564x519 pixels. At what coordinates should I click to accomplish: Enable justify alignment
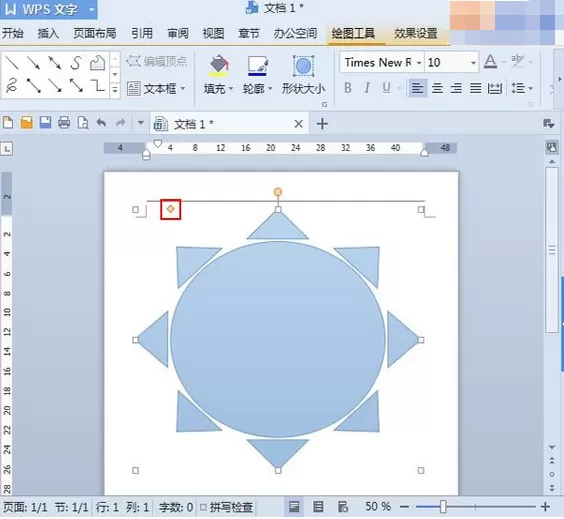click(476, 88)
